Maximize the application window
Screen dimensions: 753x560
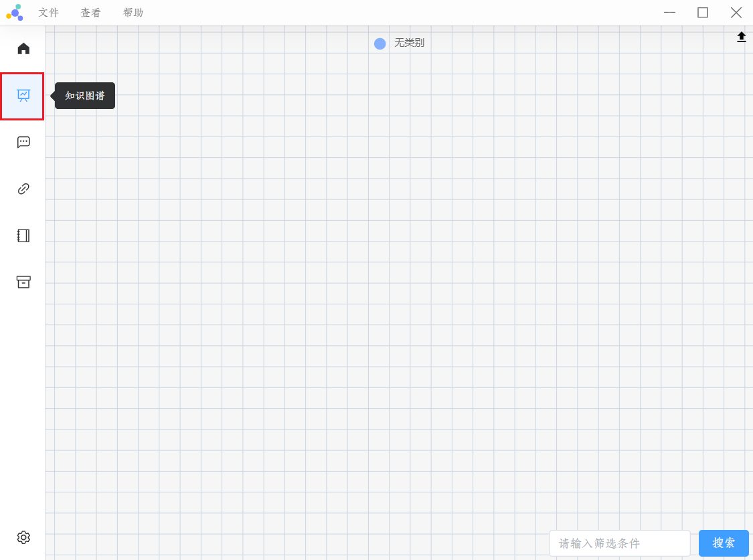pyautogui.click(x=703, y=13)
